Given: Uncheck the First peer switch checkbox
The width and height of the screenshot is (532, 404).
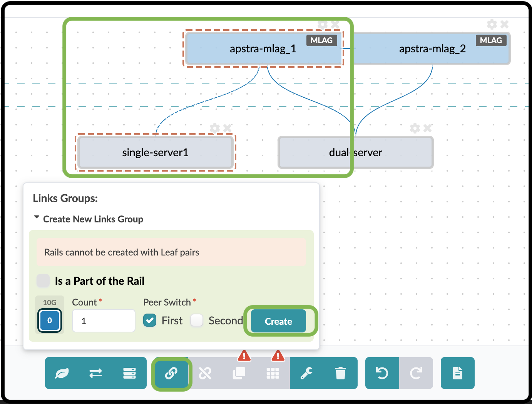Looking at the screenshot, I should coord(150,320).
